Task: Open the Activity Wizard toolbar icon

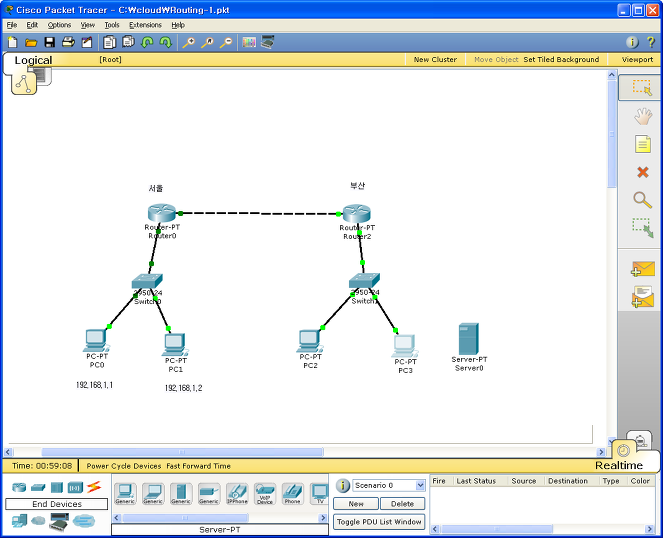Action: point(87,42)
